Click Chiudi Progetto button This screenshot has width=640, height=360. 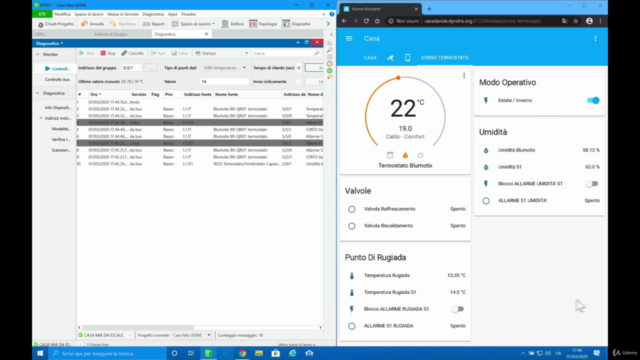point(56,24)
